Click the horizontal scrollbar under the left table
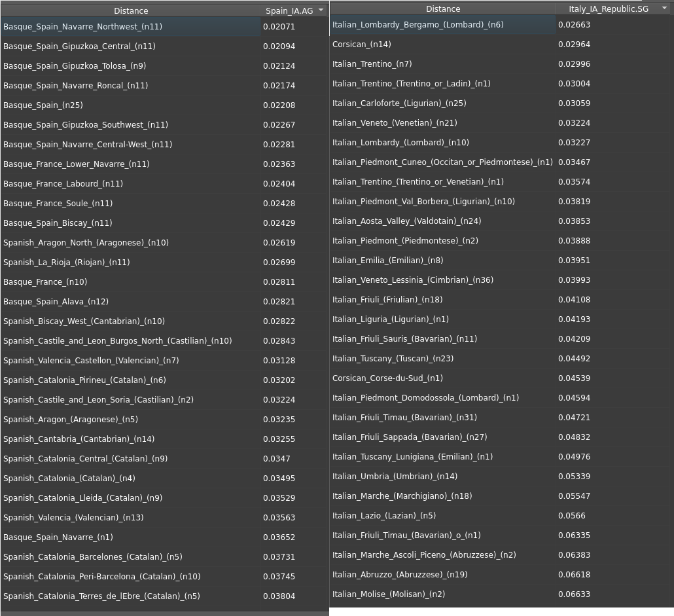The image size is (674, 616). pos(165,613)
